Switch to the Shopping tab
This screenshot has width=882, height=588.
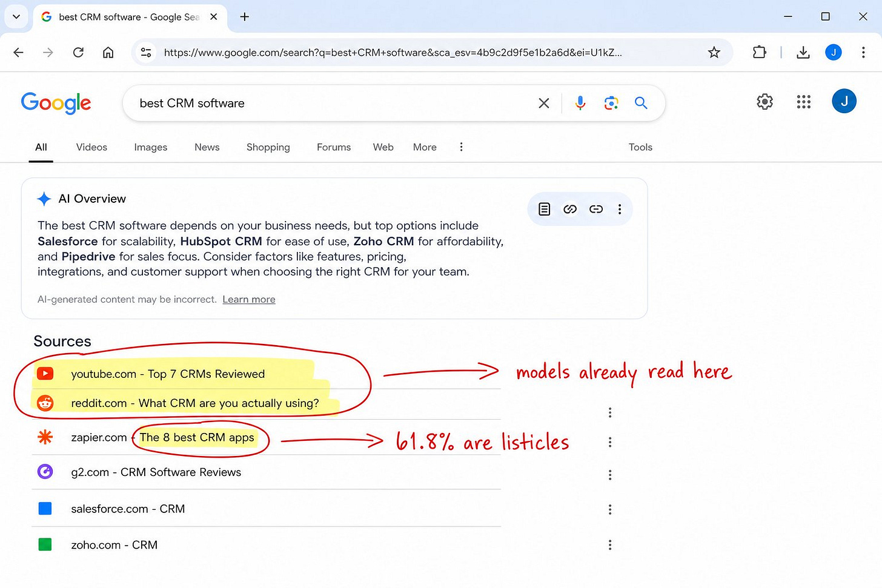point(268,147)
